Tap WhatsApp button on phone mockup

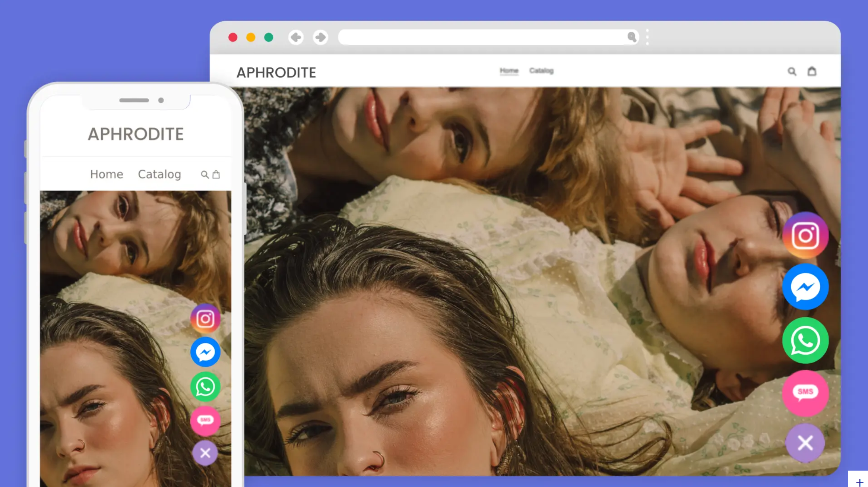(x=205, y=386)
